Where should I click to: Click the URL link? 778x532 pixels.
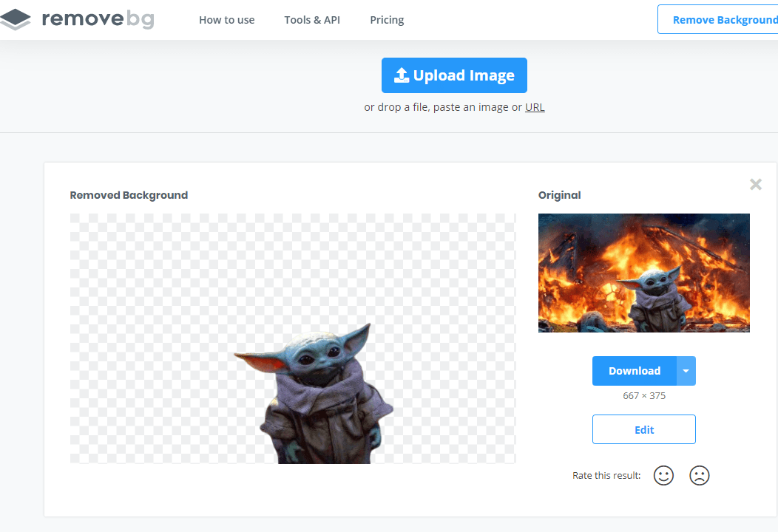[535, 107]
